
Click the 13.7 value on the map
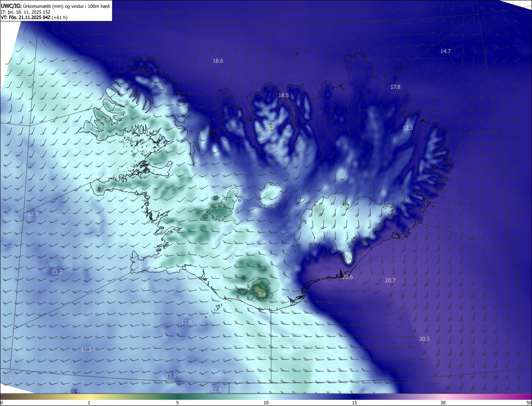pos(74,392)
